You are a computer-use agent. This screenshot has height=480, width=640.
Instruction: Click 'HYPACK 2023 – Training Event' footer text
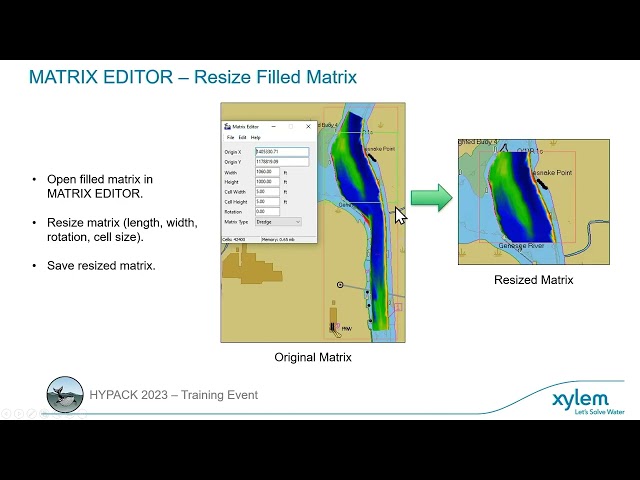pyautogui.click(x=173, y=395)
